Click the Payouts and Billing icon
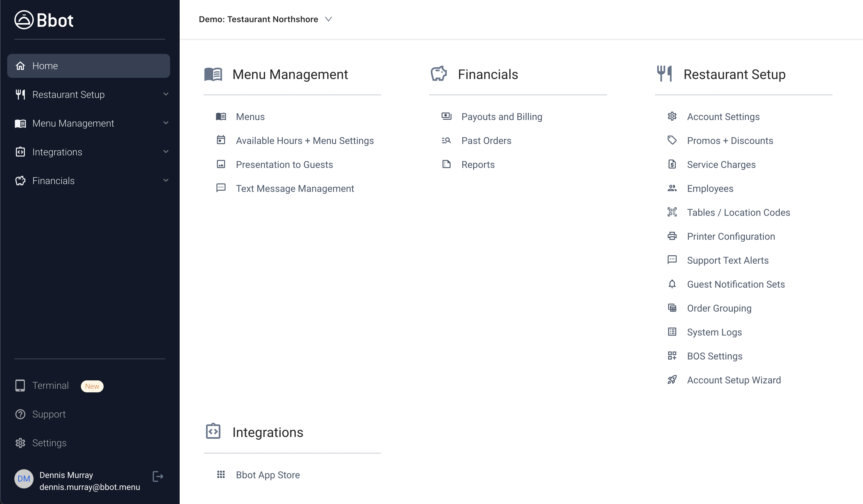863x504 pixels. coord(446,116)
